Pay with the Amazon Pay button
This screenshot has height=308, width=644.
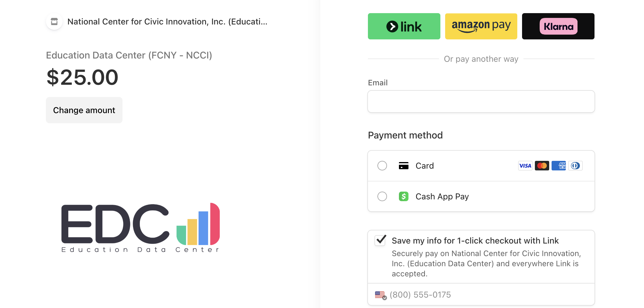[x=481, y=26]
